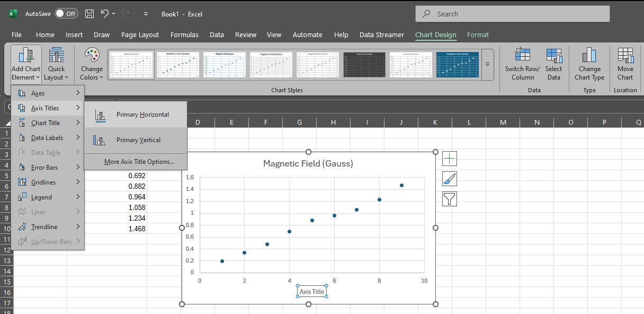Open Quick Layout options
Screen dimensions: 644x314
[x=56, y=64]
